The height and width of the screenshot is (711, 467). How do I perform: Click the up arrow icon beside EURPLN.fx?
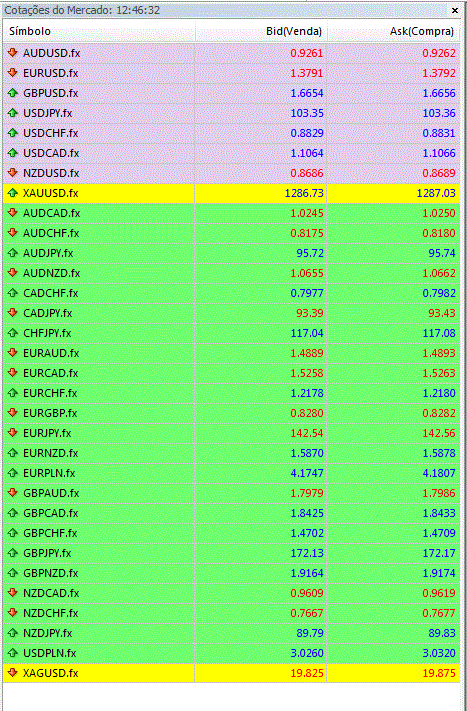pos(13,473)
